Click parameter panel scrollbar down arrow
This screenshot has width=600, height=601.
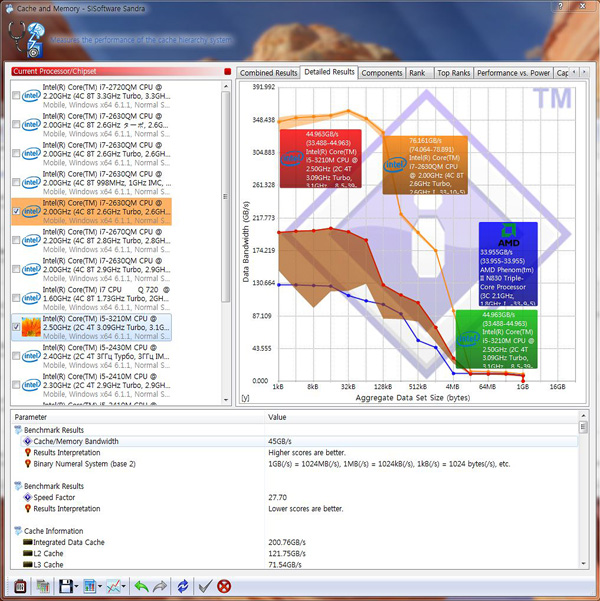[583, 563]
